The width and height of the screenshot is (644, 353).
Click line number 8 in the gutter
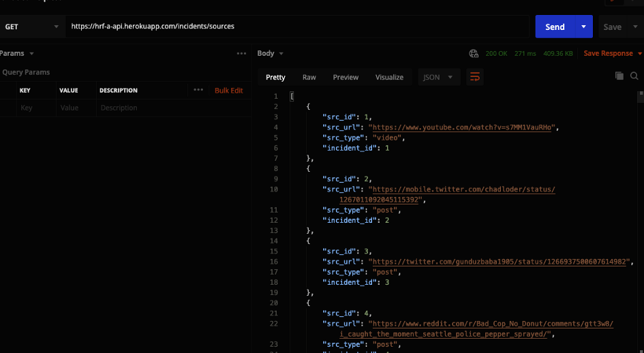click(275, 168)
